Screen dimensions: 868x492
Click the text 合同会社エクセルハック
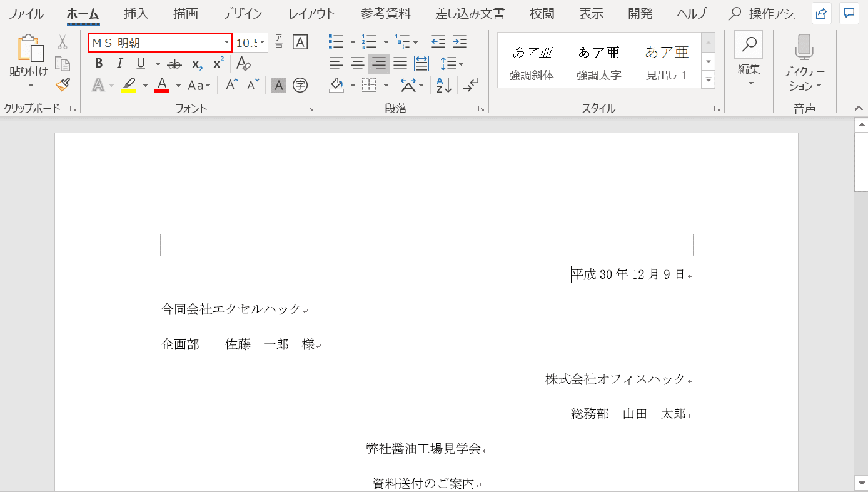coord(231,309)
